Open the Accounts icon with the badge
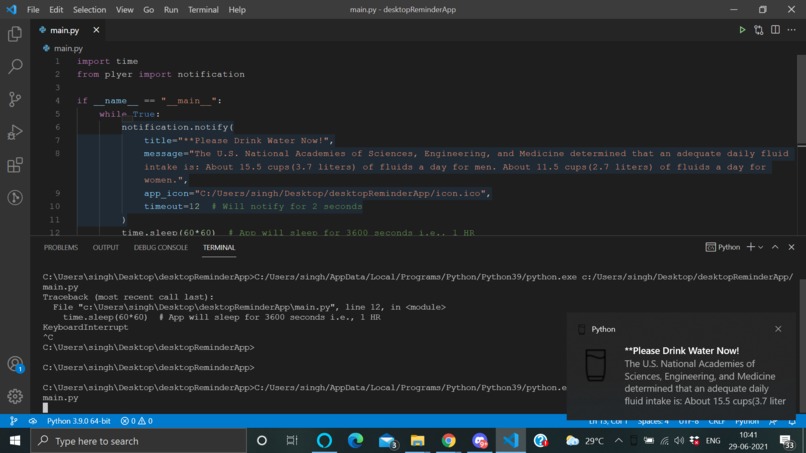This screenshot has height=453, width=806. [x=15, y=364]
